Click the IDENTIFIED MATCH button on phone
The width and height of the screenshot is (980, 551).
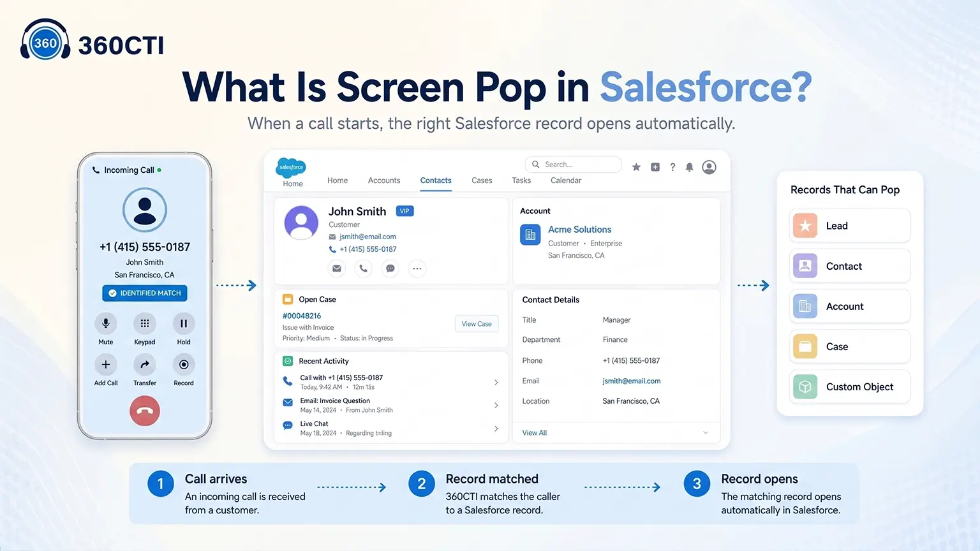click(145, 293)
